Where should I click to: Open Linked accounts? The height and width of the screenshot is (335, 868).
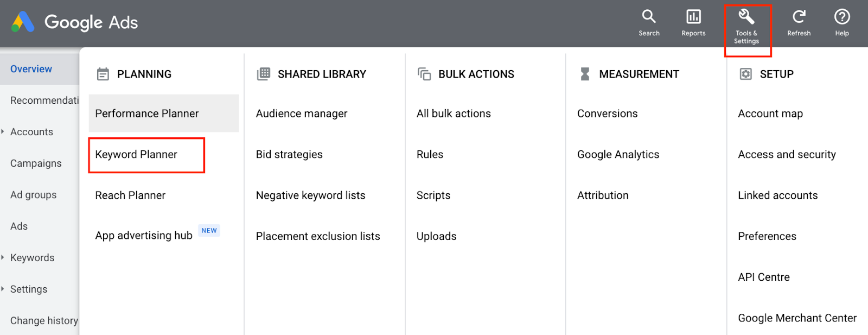[x=777, y=195]
